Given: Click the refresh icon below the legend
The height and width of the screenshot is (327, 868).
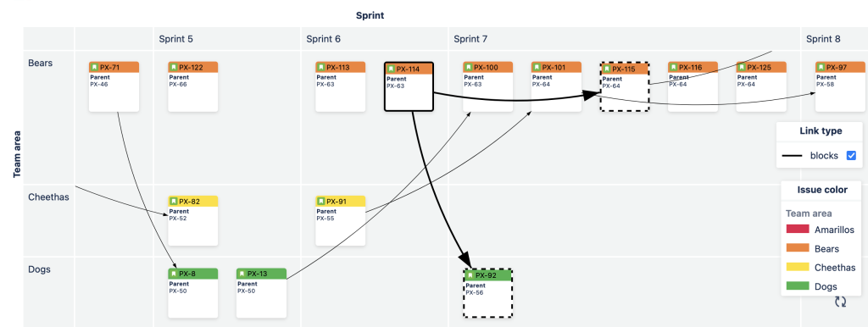Looking at the screenshot, I should click(x=840, y=302).
